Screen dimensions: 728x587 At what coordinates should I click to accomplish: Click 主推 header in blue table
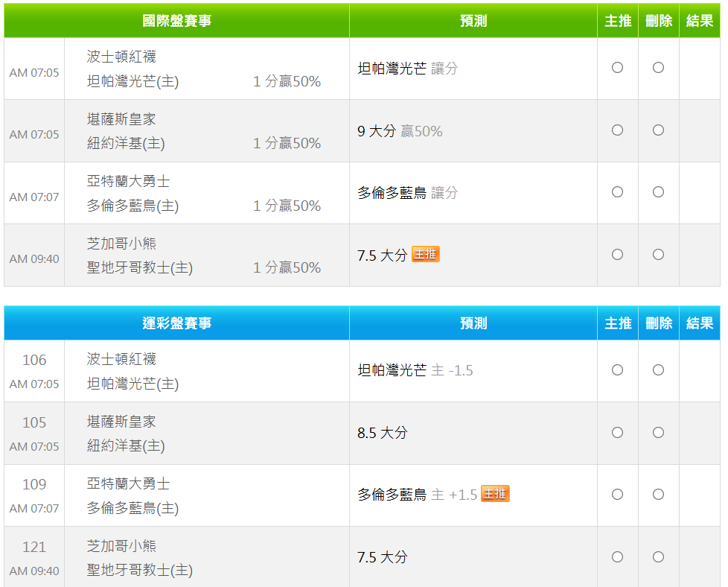(x=618, y=323)
